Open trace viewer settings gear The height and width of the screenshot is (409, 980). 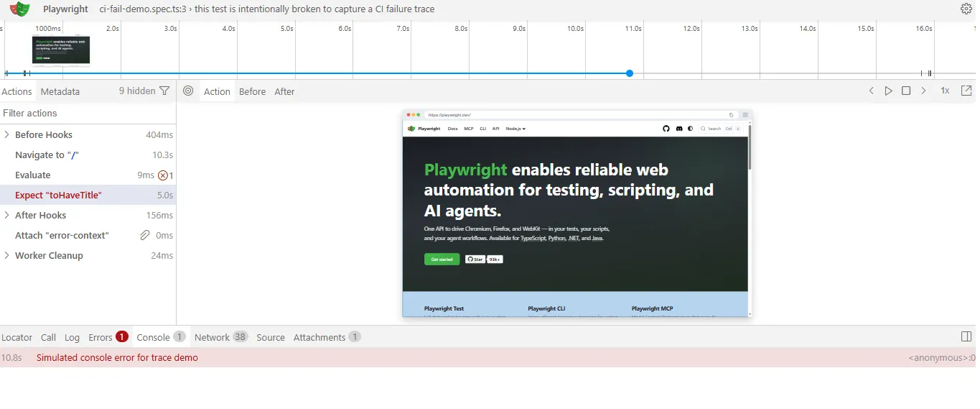(x=966, y=9)
